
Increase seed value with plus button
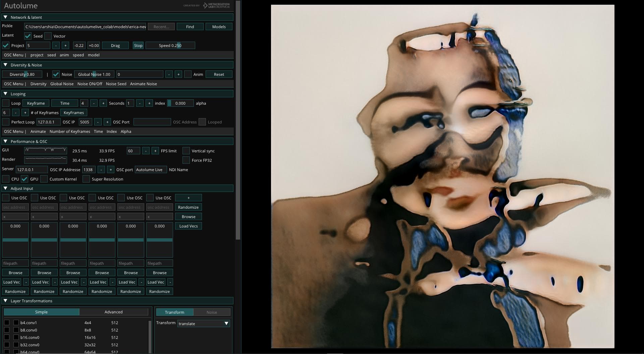point(65,45)
